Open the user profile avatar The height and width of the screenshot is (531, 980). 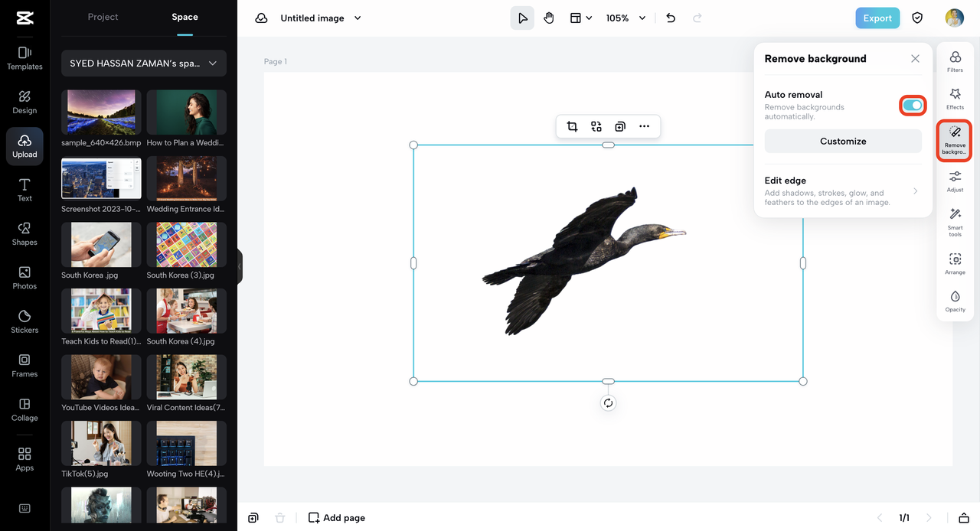pyautogui.click(x=954, y=18)
